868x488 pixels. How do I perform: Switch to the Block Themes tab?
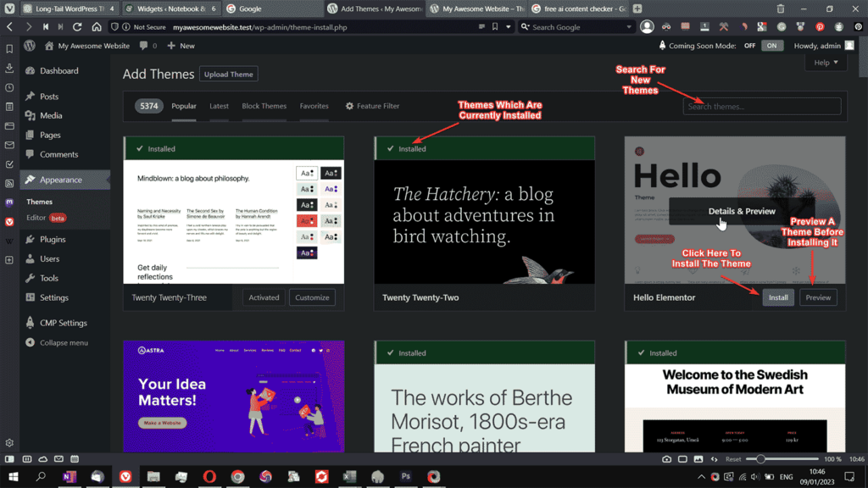click(264, 106)
